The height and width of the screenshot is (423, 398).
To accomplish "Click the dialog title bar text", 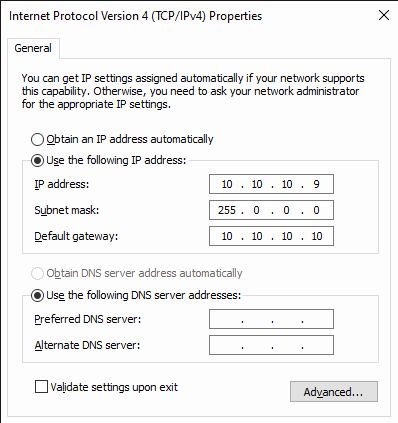I will pos(135,16).
